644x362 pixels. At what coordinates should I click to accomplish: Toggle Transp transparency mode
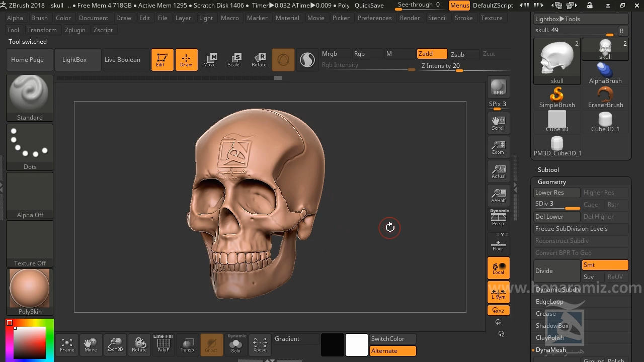(x=187, y=344)
